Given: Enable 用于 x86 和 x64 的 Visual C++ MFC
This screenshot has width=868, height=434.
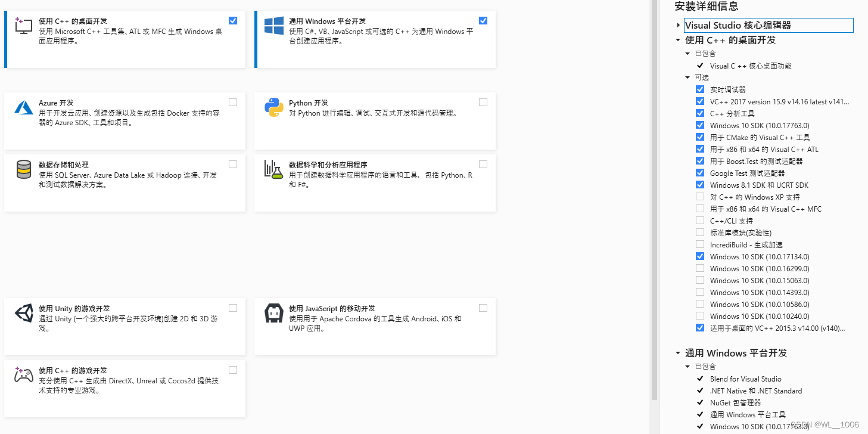Looking at the screenshot, I should point(700,208).
